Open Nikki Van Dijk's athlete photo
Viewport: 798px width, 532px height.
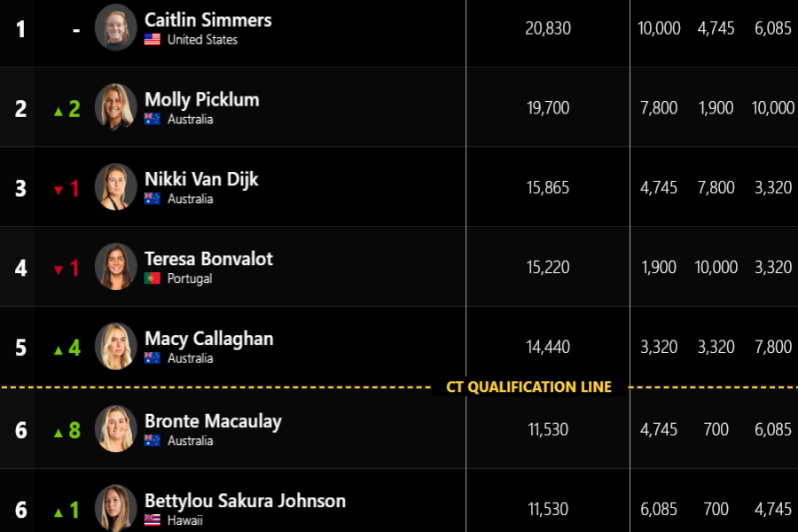tap(116, 187)
